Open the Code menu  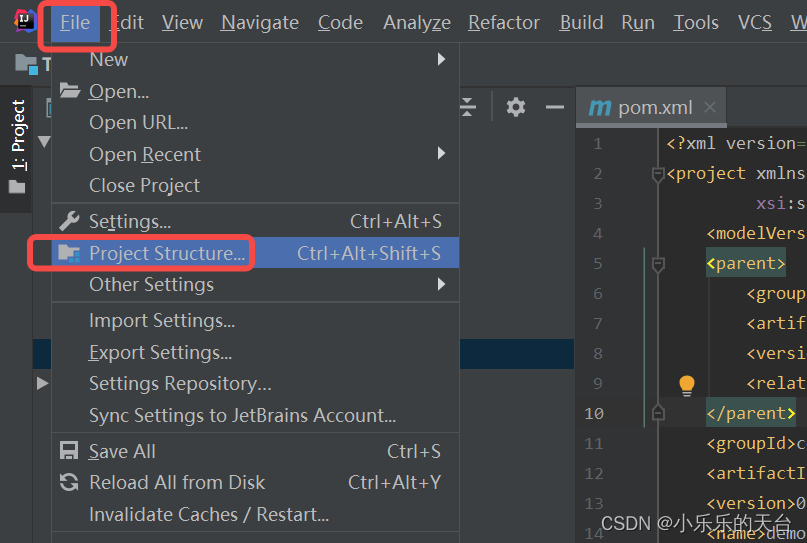340,23
